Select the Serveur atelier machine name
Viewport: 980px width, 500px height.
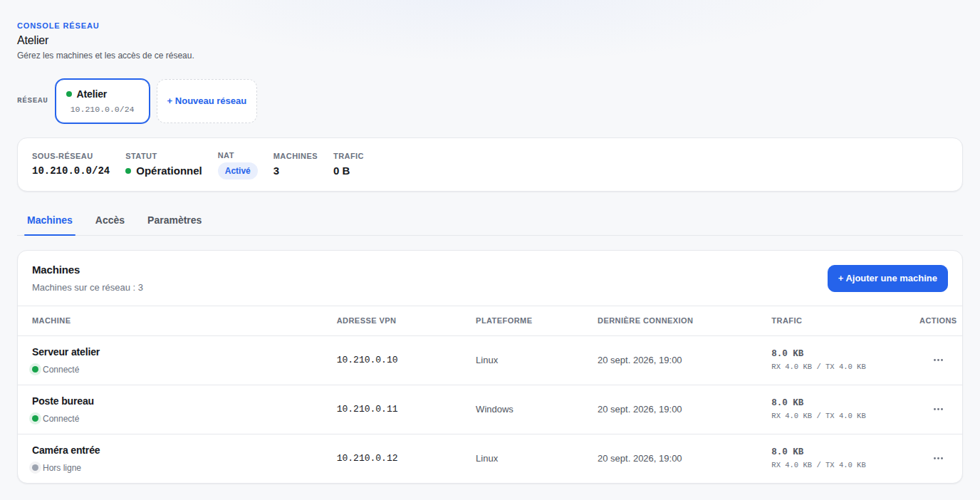[66, 352]
